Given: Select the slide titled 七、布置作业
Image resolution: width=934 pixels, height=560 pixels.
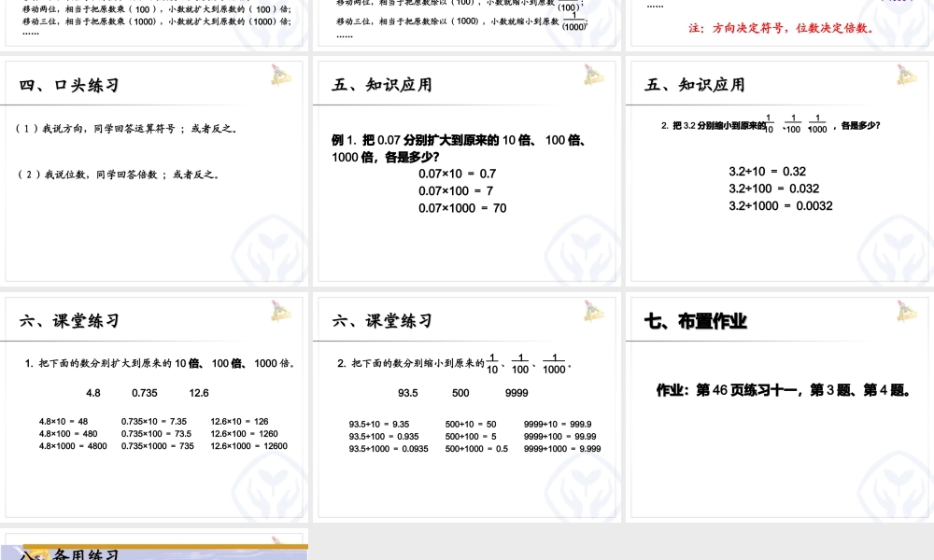Looking at the screenshot, I should pyautogui.click(x=780, y=408).
